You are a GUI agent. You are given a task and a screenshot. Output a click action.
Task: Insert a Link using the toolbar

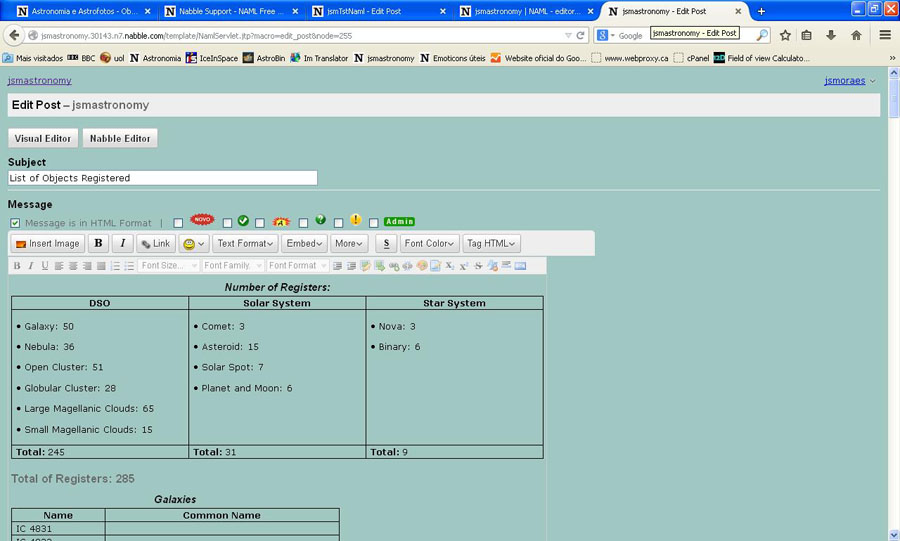(x=155, y=243)
